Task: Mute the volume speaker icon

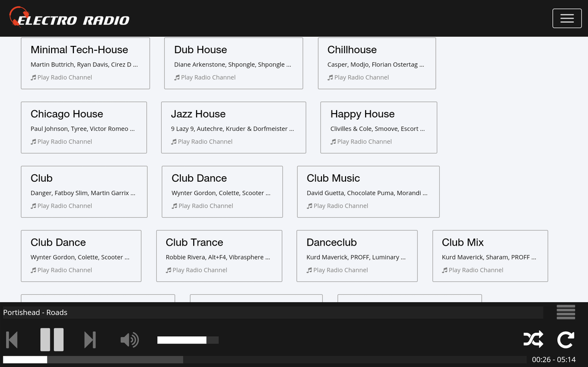Action: 129,340
